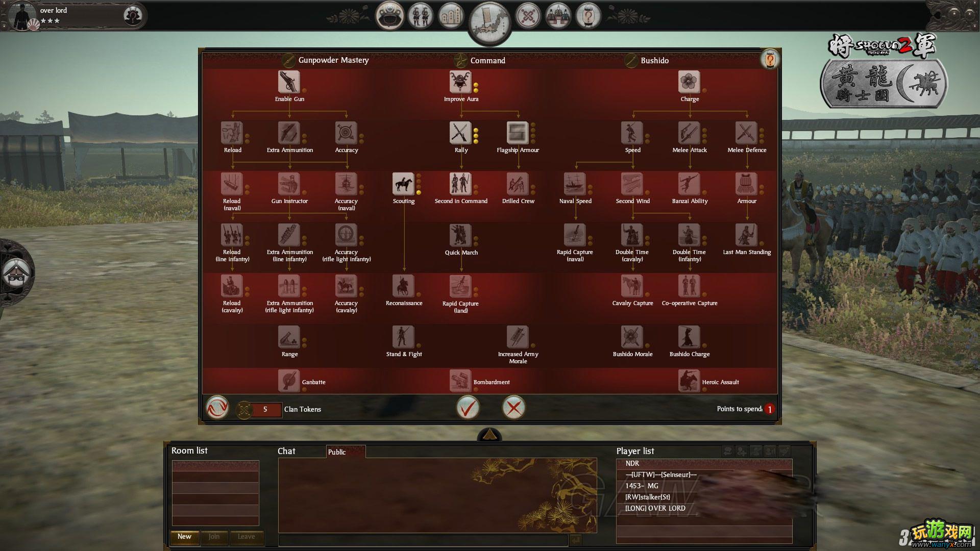Select the Last Man Standing skill
The height and width of the screenshot is (551, 980).
(746, 235)
